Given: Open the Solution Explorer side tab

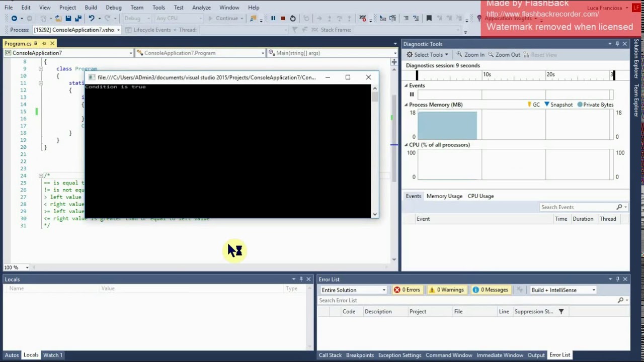Looking at the screenshot, I should point(636,59).
